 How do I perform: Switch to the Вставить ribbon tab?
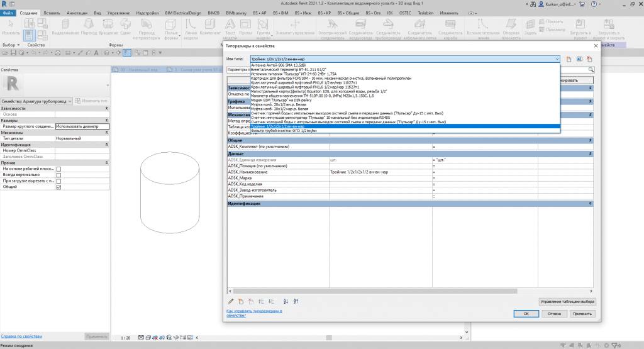(52, 13)
